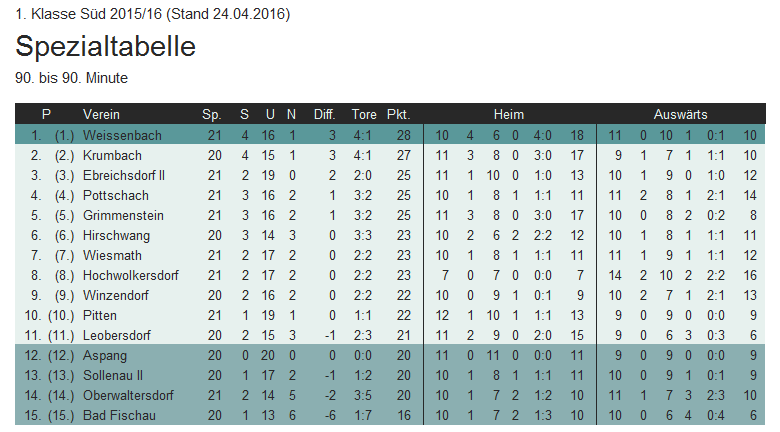
Task: Select Winzendorf in the Verein column
Action: click(117, 295)
